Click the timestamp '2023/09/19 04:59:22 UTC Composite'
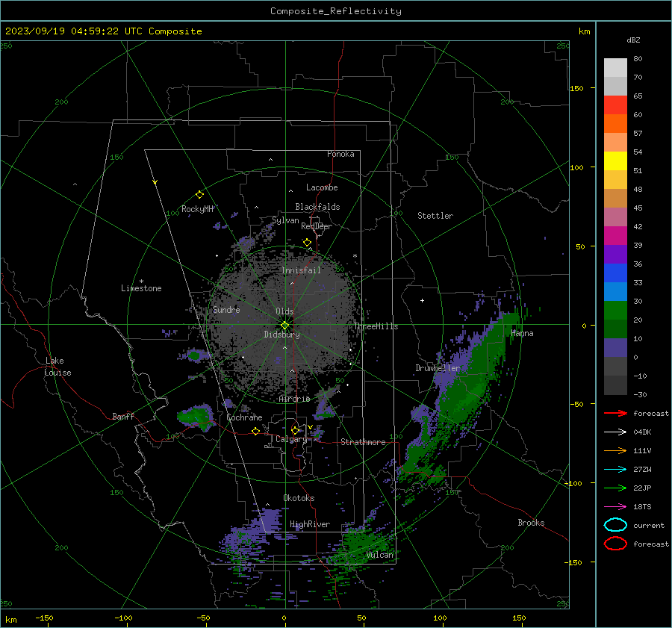 (x=103, y=31)
